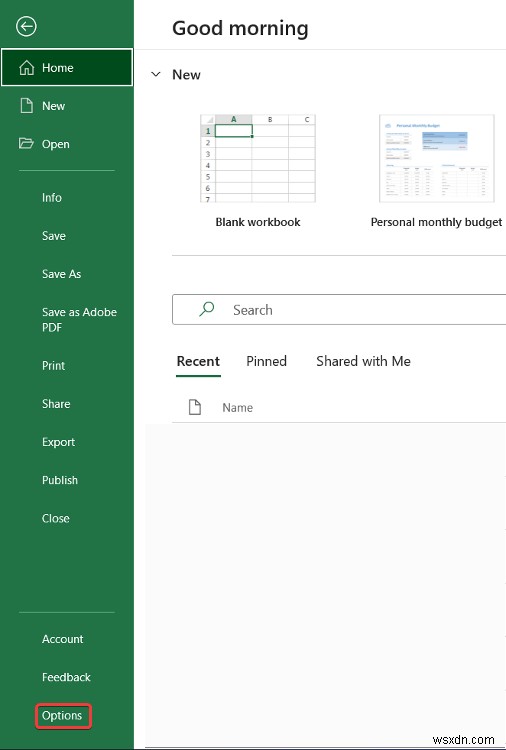The width and height of the screenshot is (506, 750).
Task: Open the Account page
Action: [x=63, y=639]
